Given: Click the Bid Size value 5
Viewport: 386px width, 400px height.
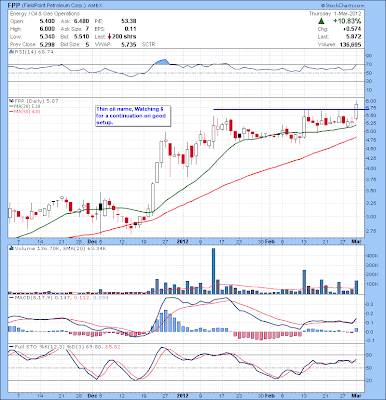Looking at the screenshot, I should tap(87, 44).
